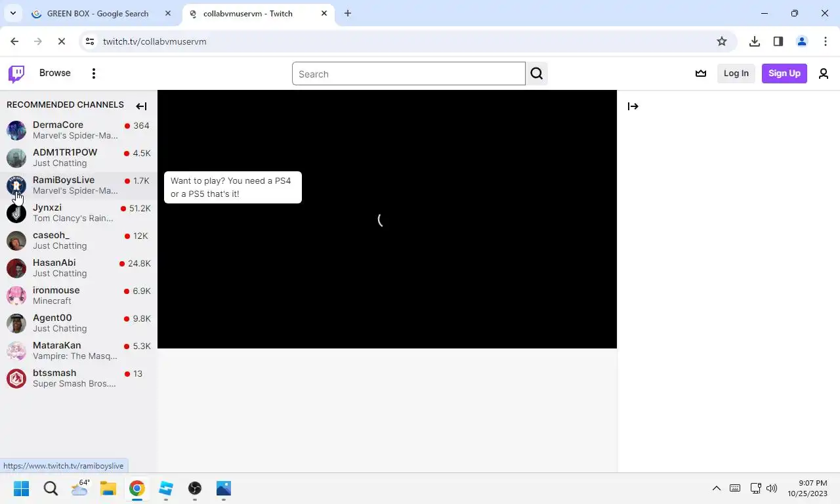Open a new browser tab
The height and width of the screenshot is (504, 840).
[x=348, y=13]
